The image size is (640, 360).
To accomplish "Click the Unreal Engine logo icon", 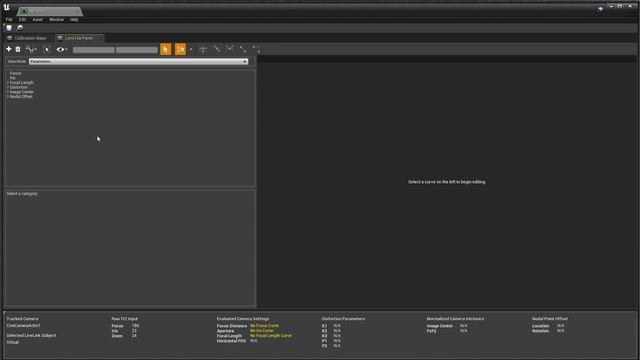I will click(7, 8).
